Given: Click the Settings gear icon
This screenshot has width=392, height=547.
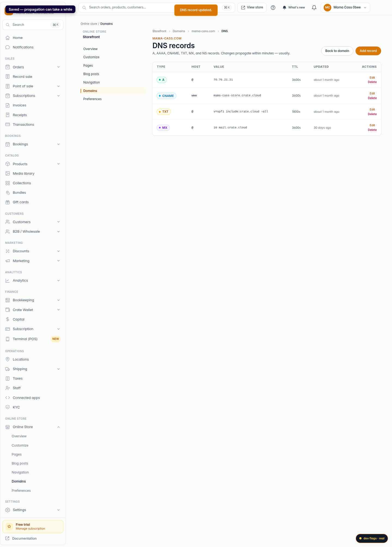Looking at the screenshot, I should (x=8, y=510).
